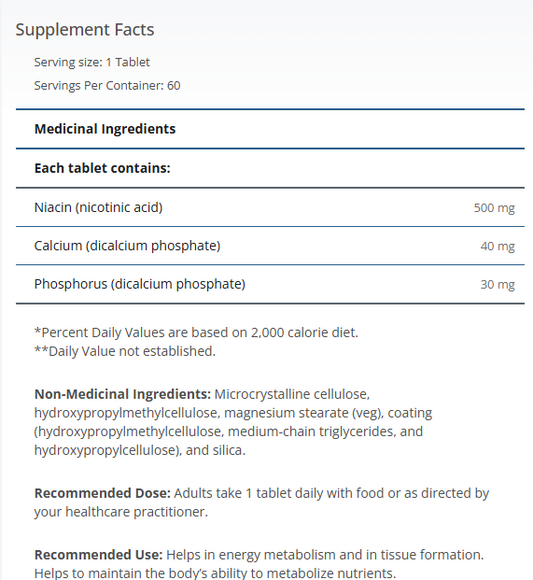Select the Phosphorus (dicalcium phosphate) label
This screenshot has height=580, width=533.
[x=140, y=284]
